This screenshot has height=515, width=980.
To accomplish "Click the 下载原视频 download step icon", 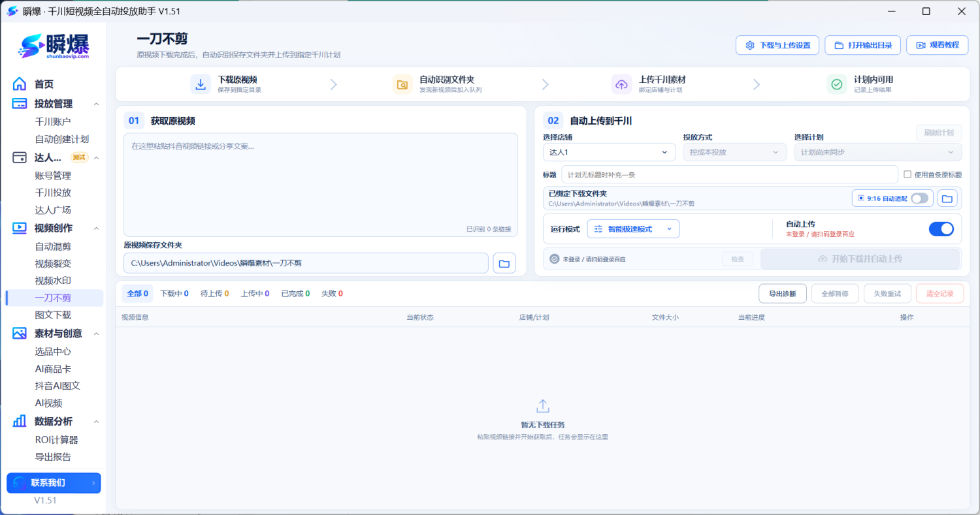I will tap(201, 84).
